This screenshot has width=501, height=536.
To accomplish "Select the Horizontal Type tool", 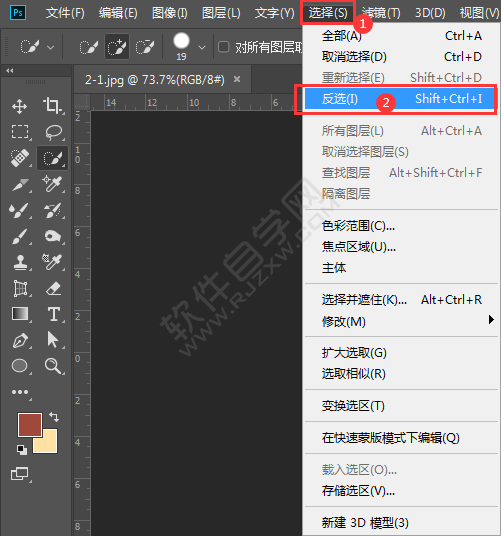I will [x=54, y=314].
